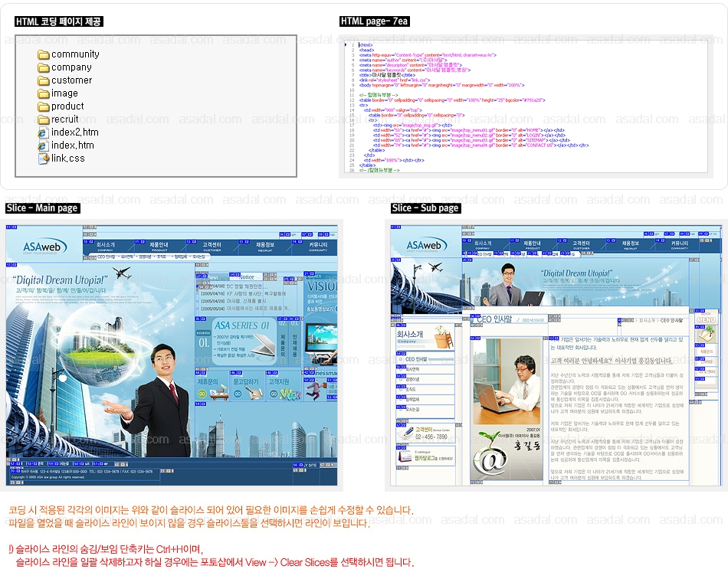Click the Digital Dream Utopia headline in Main page
Image resolution: width=728 pixels, height=582 pixels.
(61, 281)
